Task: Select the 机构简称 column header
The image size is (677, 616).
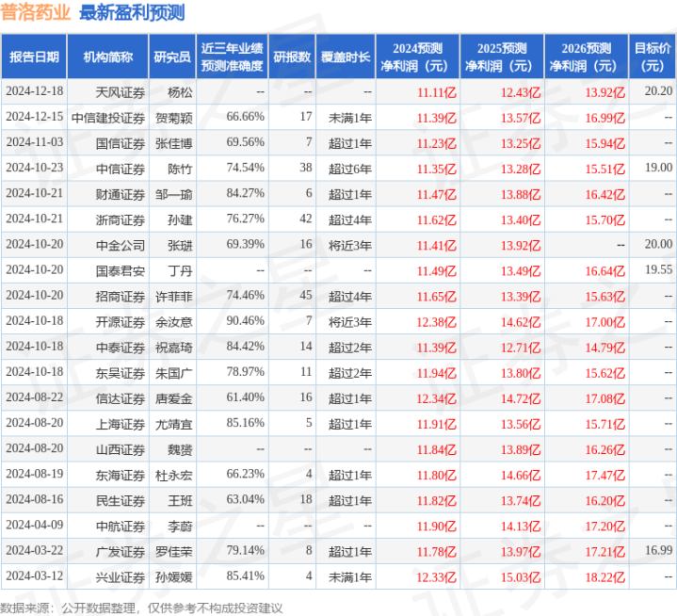Action: pos(108,57)
